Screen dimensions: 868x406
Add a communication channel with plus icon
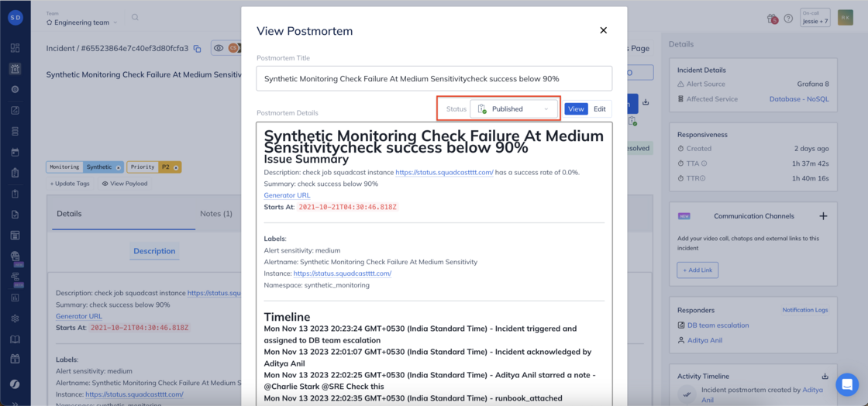pos(823,216)
